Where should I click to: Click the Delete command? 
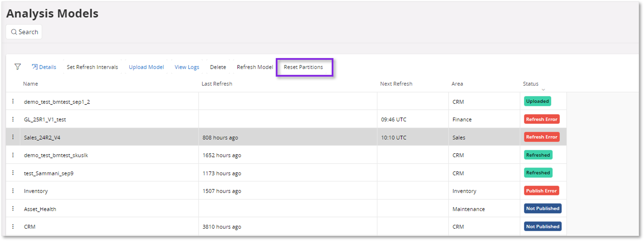(218, 67)
